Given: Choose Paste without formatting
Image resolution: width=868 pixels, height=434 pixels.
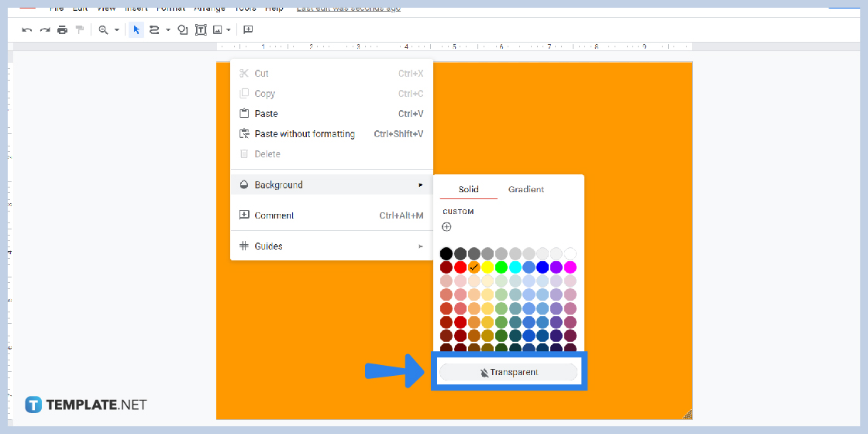Looking at the screenshot, I should (305, 134).
